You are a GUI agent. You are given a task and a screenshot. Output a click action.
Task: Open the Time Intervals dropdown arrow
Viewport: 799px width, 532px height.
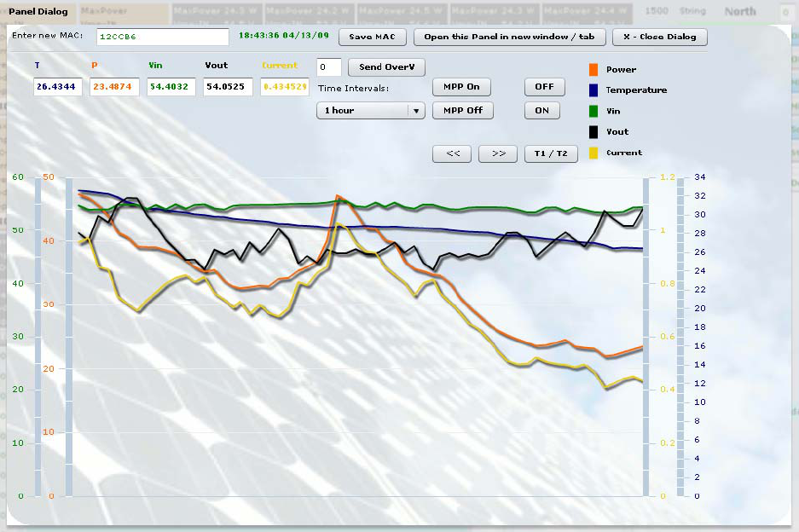pyautogui.click(x=416, y=111)
